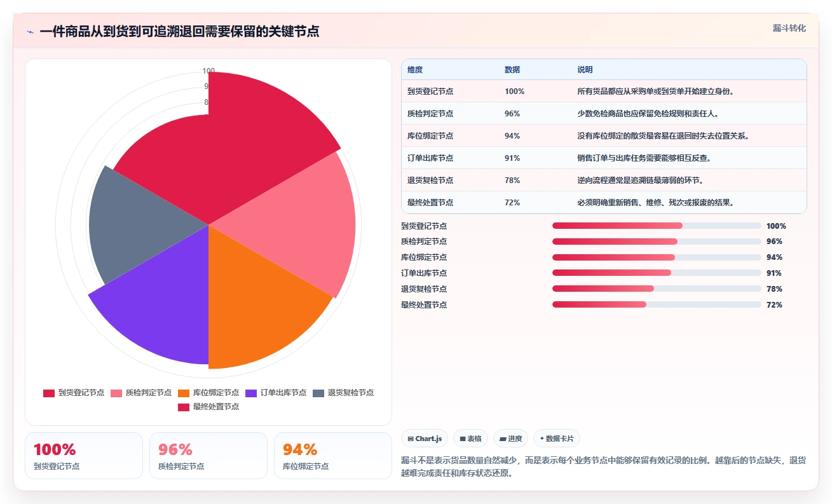
Task: Click the 最终处置节点 progress bar
Action: [657, 304]
